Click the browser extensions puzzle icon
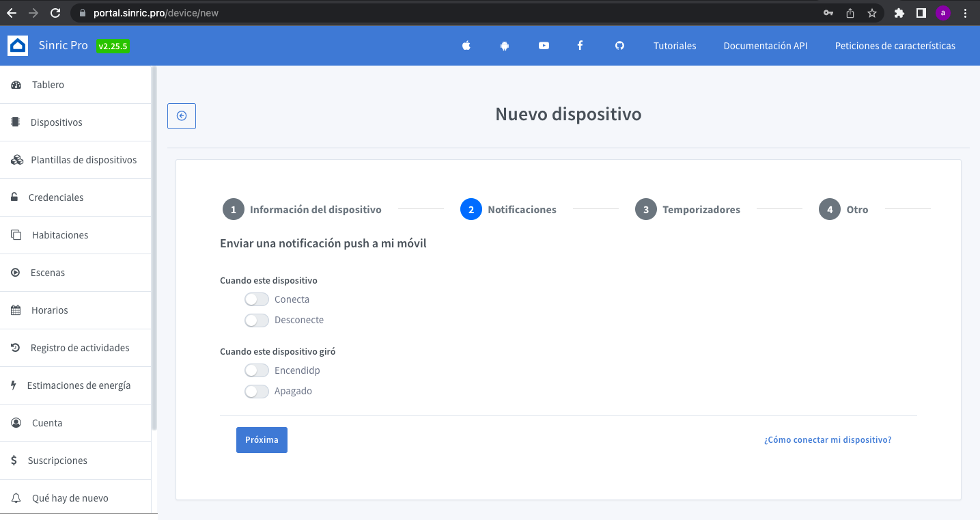 pyautogui.click(x=899, y=13)
